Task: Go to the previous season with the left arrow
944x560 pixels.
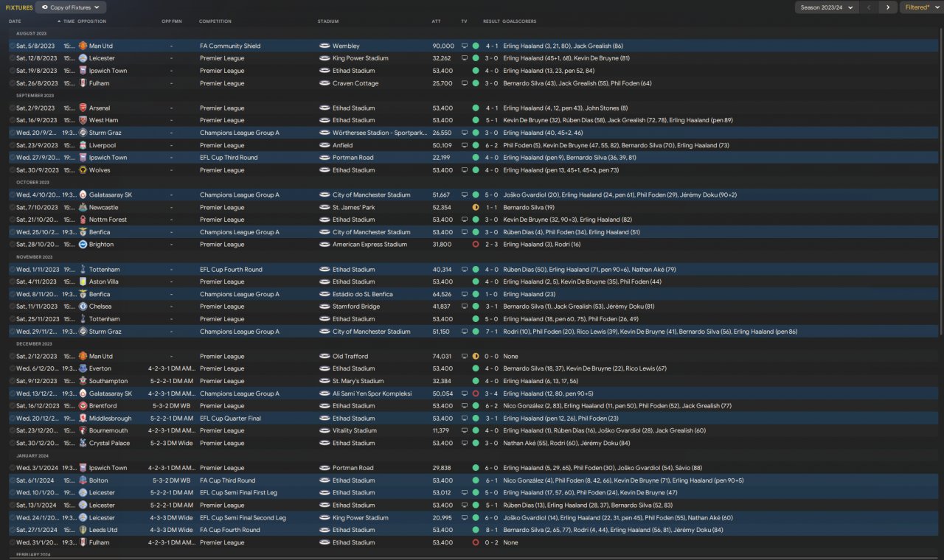Action: coord(870,7)
